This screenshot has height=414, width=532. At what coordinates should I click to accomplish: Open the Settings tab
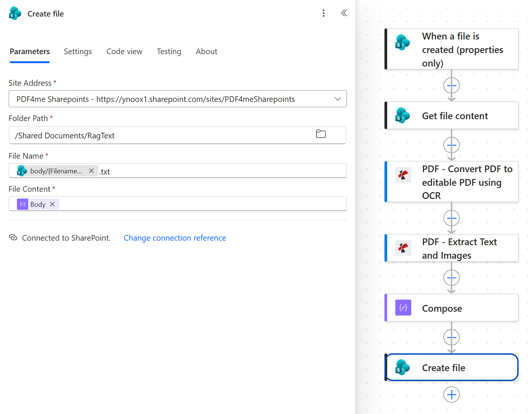point(78,52)
